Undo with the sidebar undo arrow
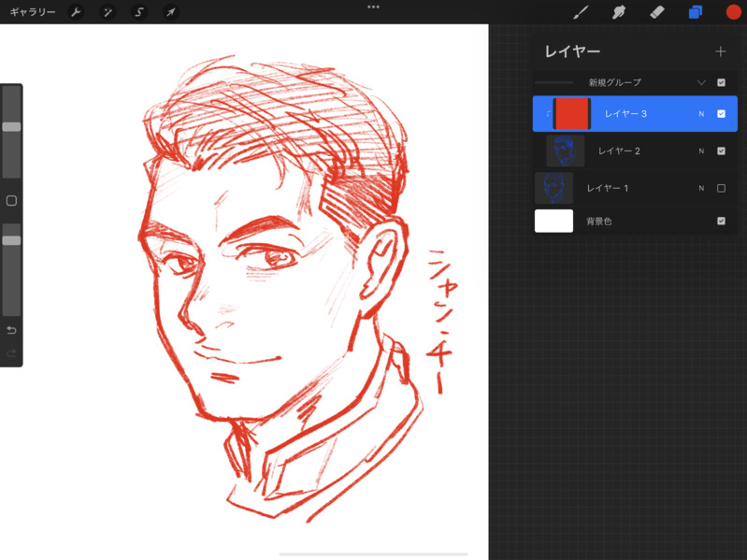747x560 pixels. pyautogui.click(x=11, y=330)
